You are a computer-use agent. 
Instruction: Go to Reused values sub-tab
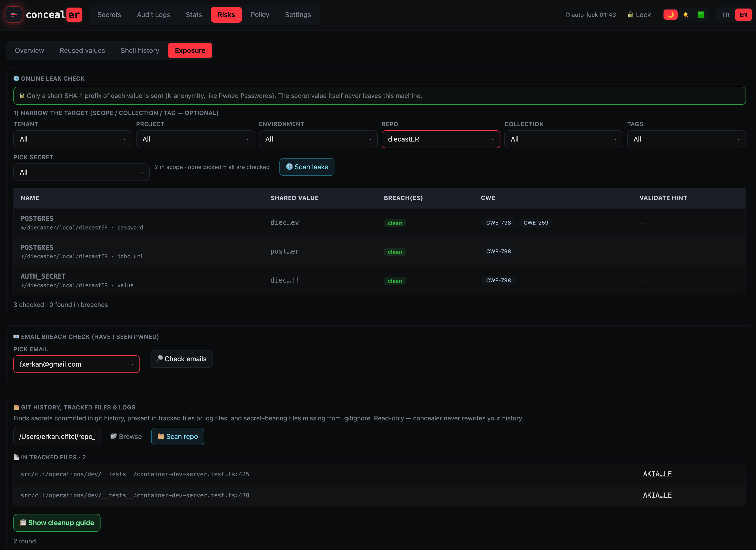point(82,50)
